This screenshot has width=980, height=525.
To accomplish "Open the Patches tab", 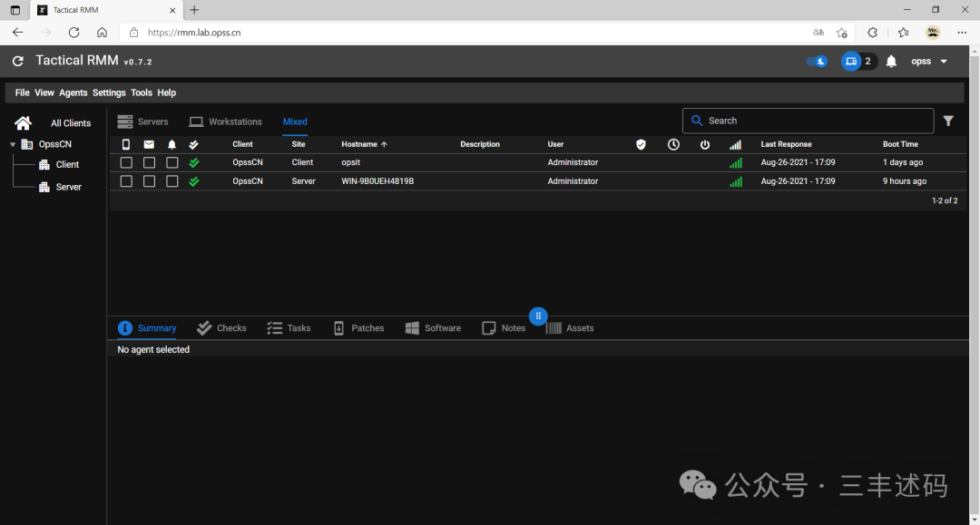I will tap(358, 328).
